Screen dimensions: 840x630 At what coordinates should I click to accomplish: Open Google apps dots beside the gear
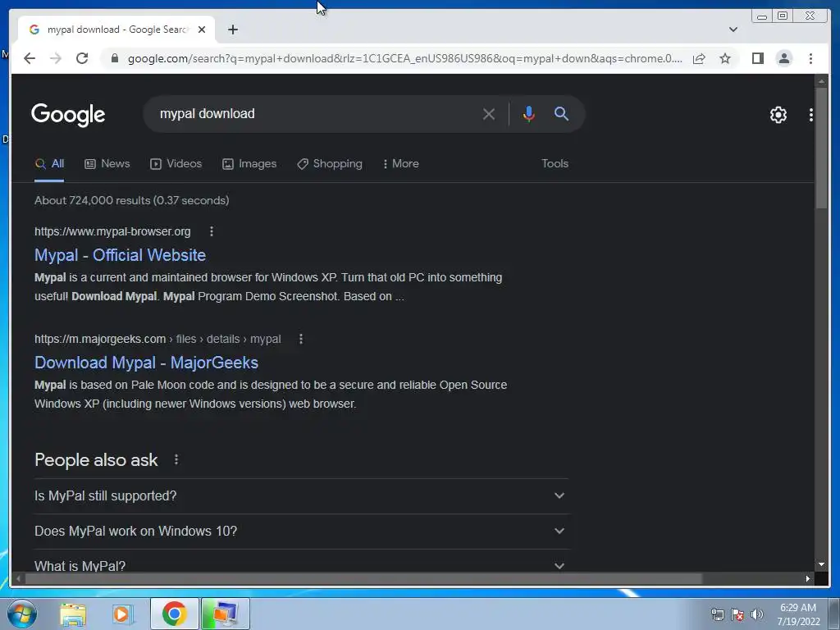[811, 115]
